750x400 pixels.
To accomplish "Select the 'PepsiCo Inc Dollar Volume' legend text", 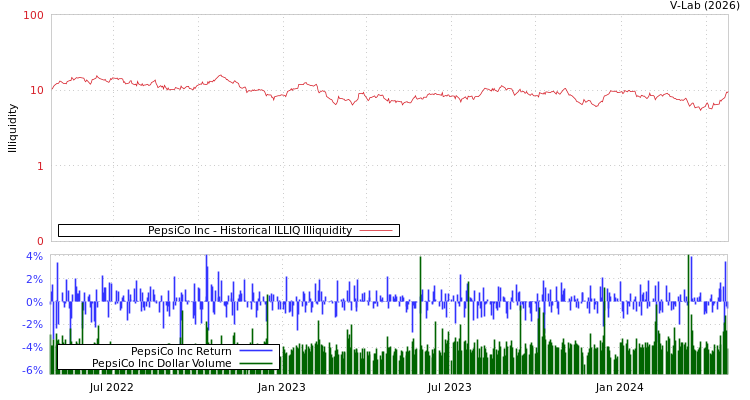I will pyautogui.click(x=161, y=363).
